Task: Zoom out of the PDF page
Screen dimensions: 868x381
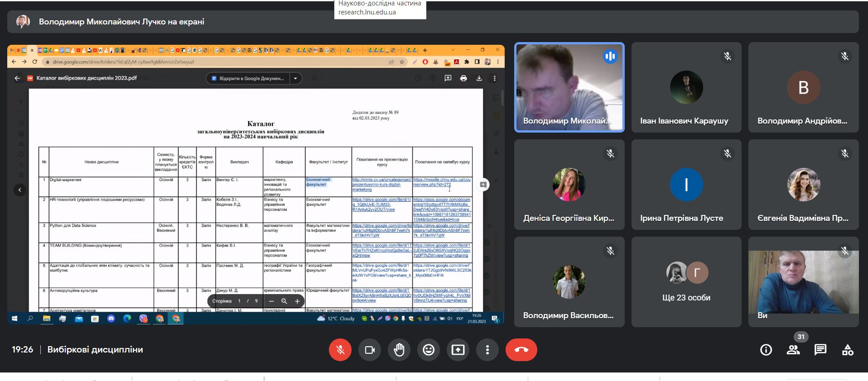Action: [x=271, y=301]
